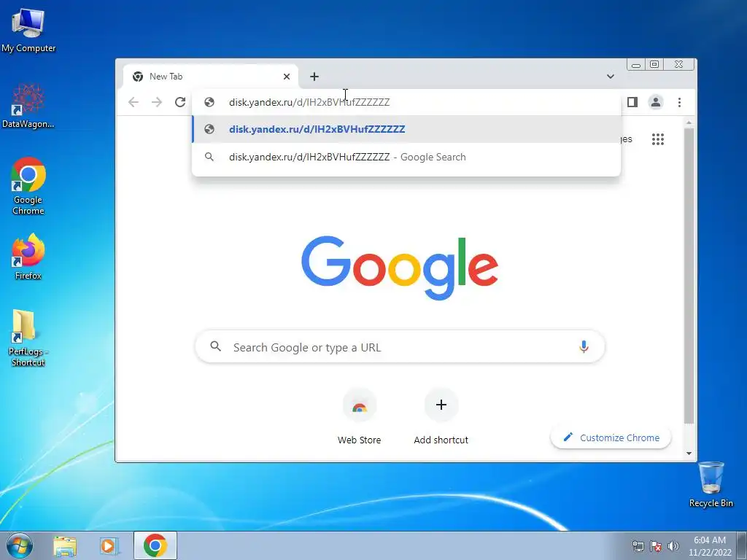747x560 pixels.
Task: Open a new tab with plus button
Action: 314,76
